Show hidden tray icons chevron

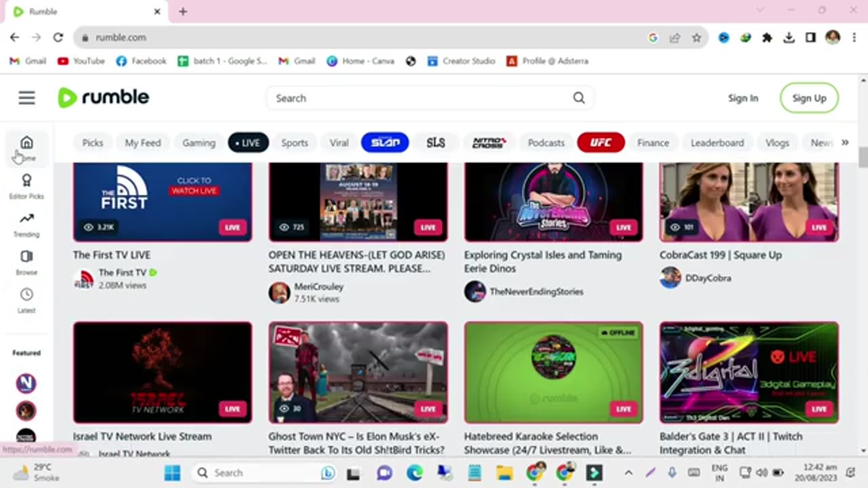tap(629, 472)
